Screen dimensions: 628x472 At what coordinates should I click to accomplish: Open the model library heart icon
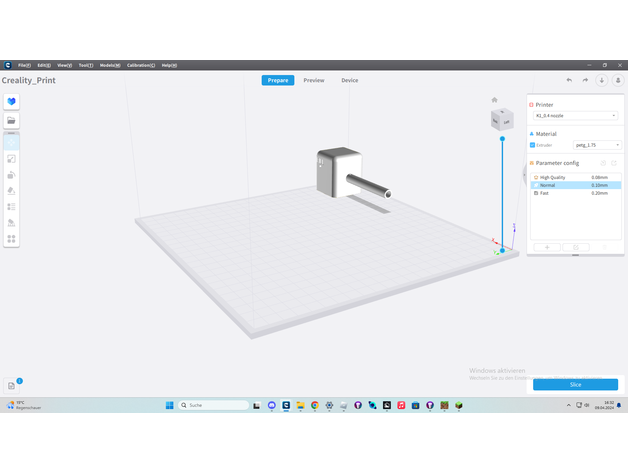click(x=11, y=102)
